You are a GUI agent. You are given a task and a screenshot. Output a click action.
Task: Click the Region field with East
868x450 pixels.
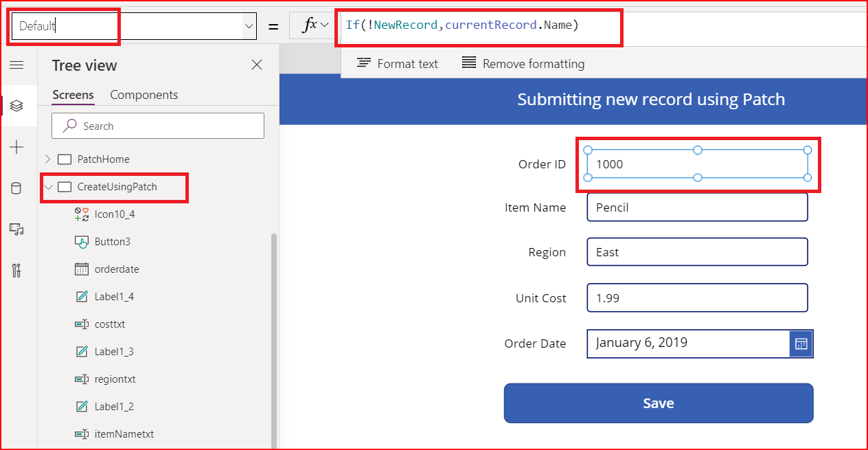point(698,252)
